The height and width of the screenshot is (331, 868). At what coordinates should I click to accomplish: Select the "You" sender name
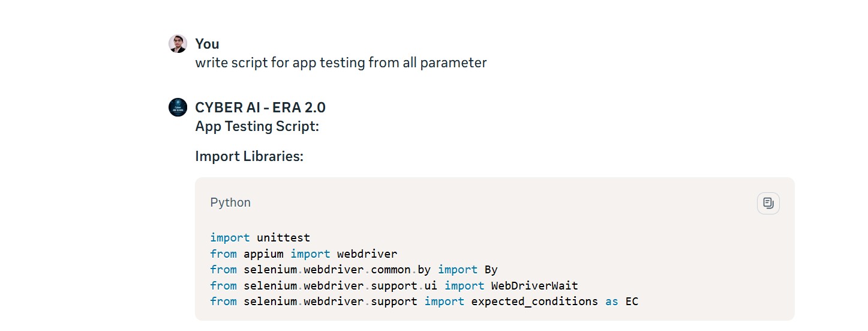point(207,44)
